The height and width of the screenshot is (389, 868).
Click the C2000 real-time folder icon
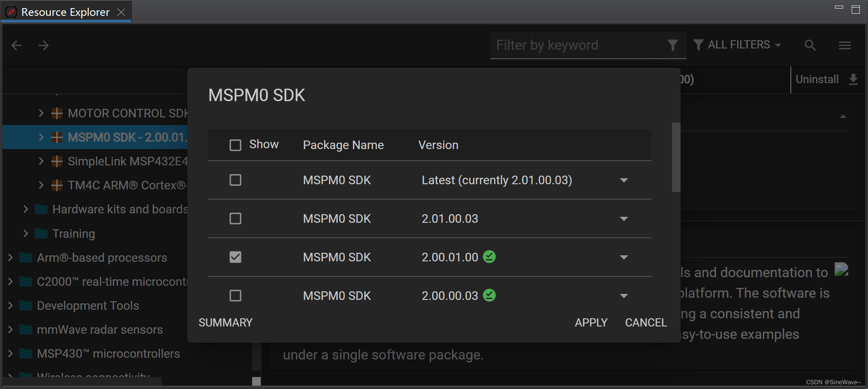26,281
